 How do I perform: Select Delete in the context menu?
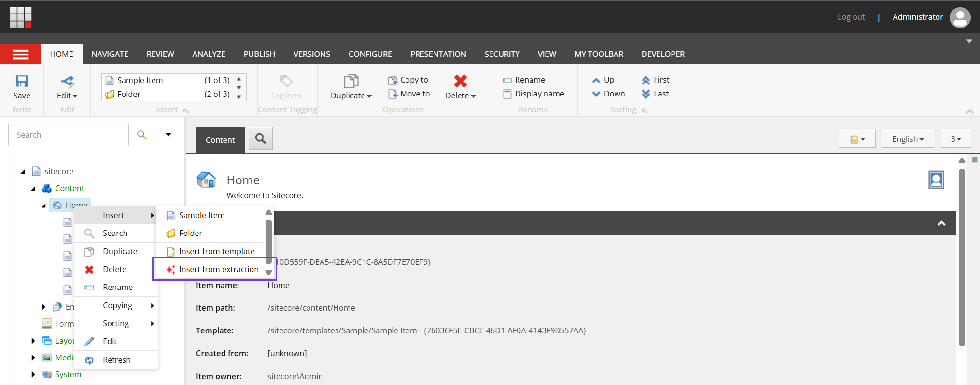coord(116,269)
